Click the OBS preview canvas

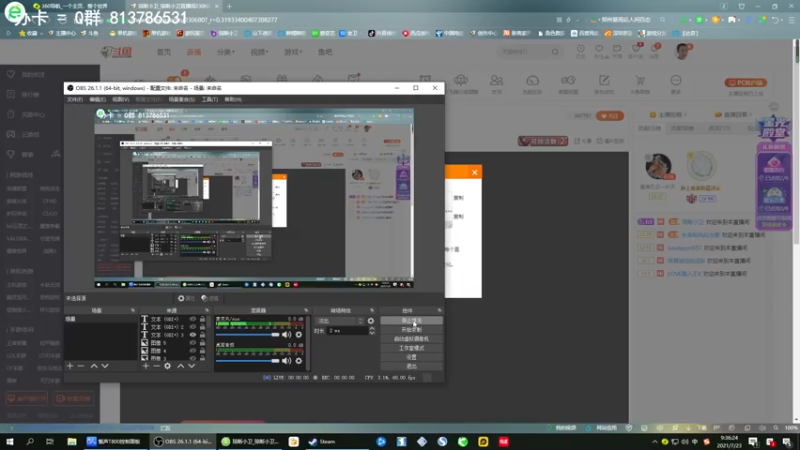coord(254,198)
